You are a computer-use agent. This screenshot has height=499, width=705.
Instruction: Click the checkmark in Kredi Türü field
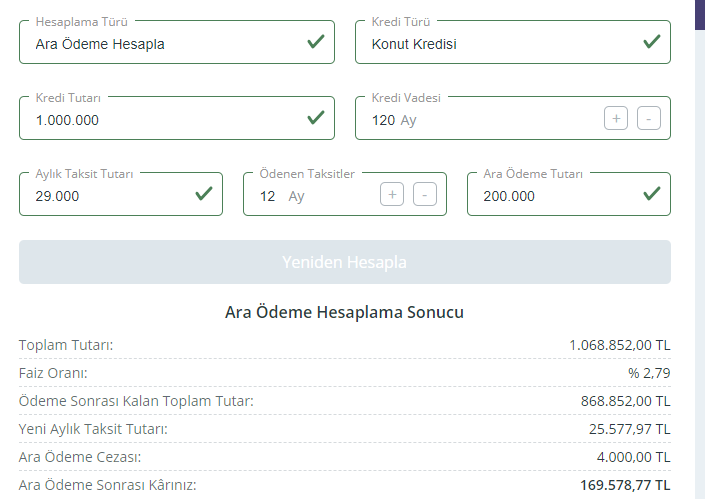(652, 42)
